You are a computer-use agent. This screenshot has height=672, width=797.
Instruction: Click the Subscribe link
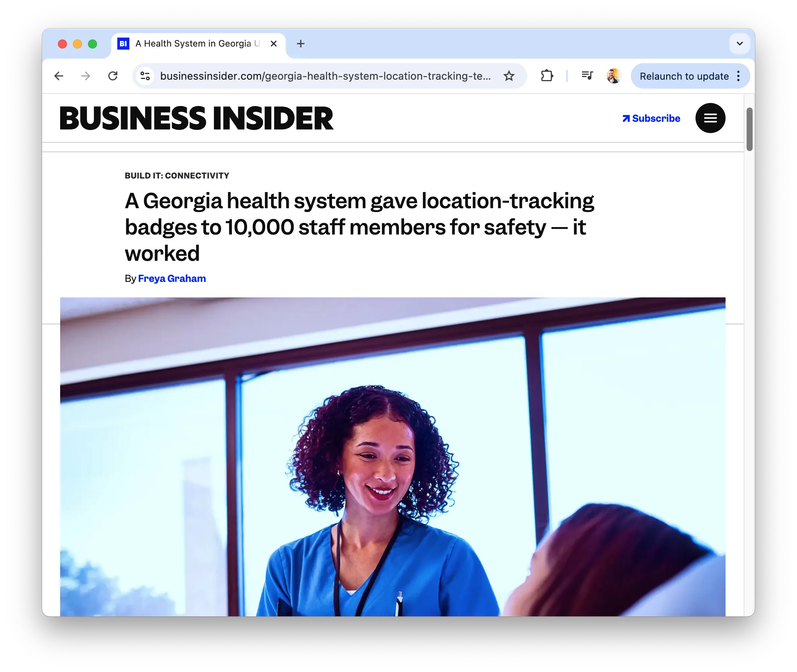point(651,118)
